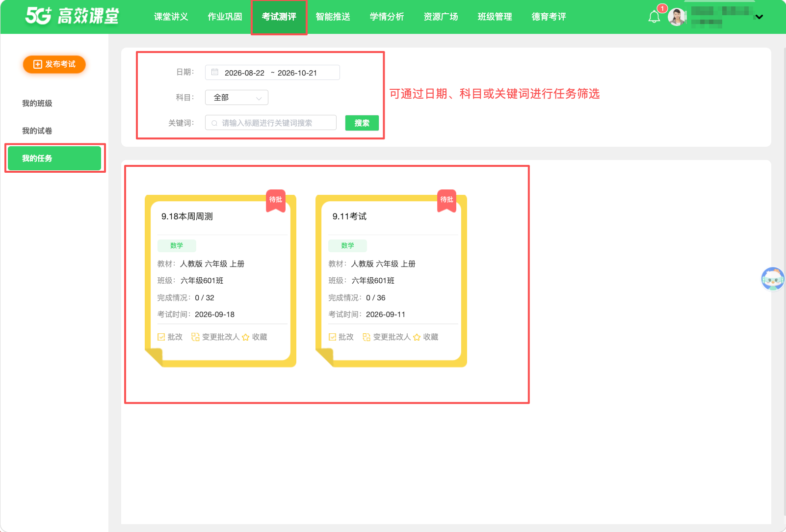Open 资源广场 tab
Screen dimensions: 786x532
click(x=441, y=17)
